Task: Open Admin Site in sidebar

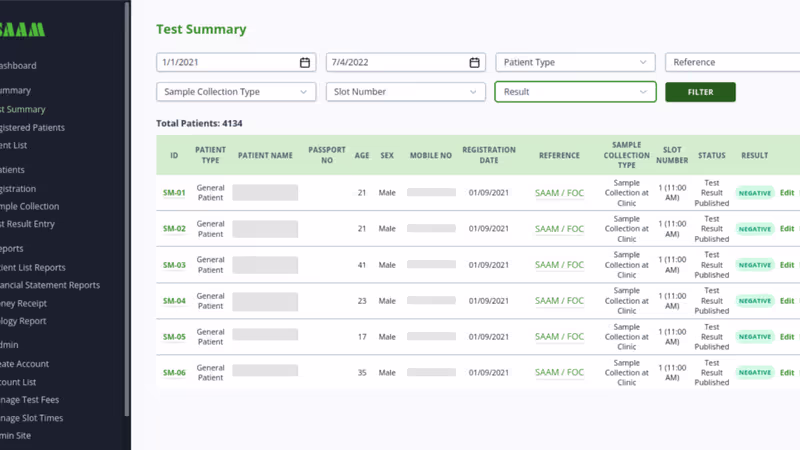Action: pyautogui.click(x=16, y=435)
